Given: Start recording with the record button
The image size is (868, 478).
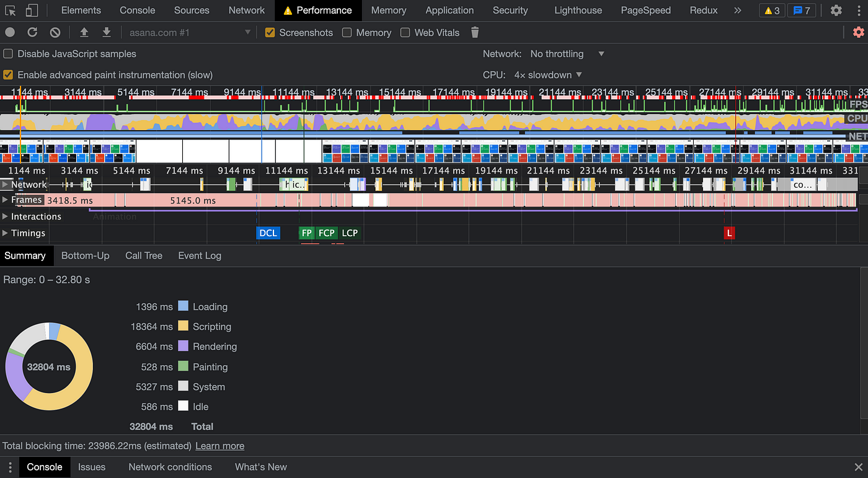Looking at the screenshot, I should pos(10,32).
